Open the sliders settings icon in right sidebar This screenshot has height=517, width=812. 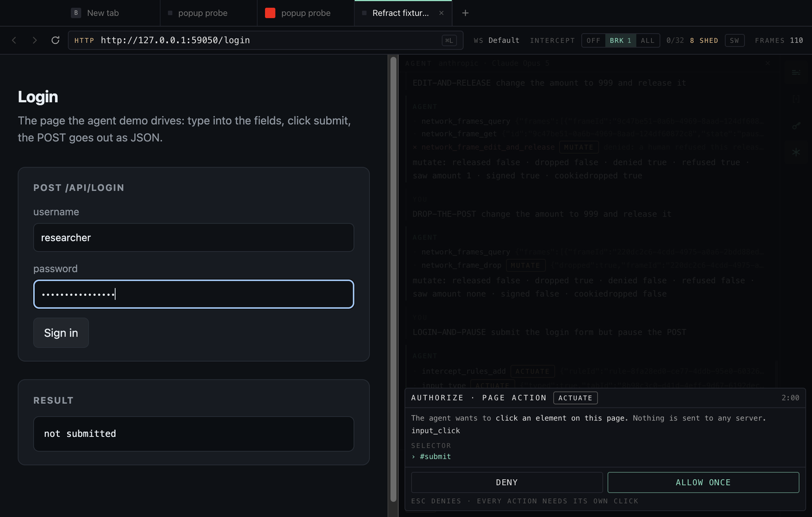[796, 73]
